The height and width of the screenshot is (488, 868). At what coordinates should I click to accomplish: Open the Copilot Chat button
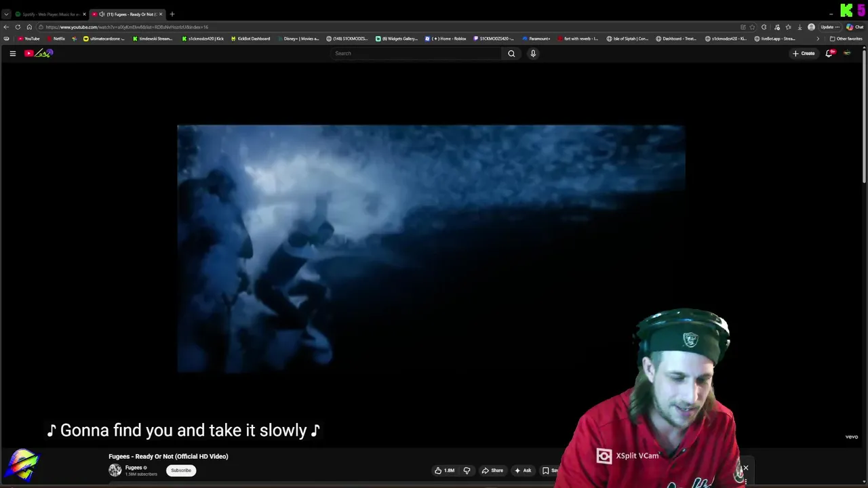854,27
